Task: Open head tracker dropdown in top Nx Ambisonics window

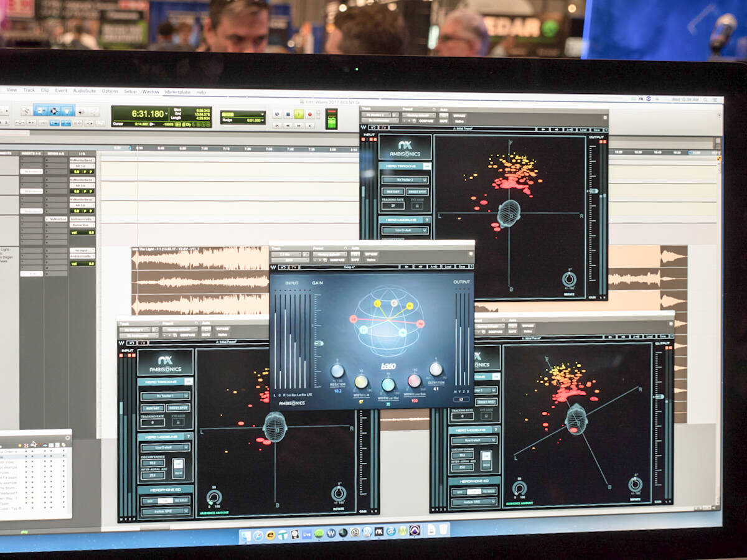Action: pos(405,180)
